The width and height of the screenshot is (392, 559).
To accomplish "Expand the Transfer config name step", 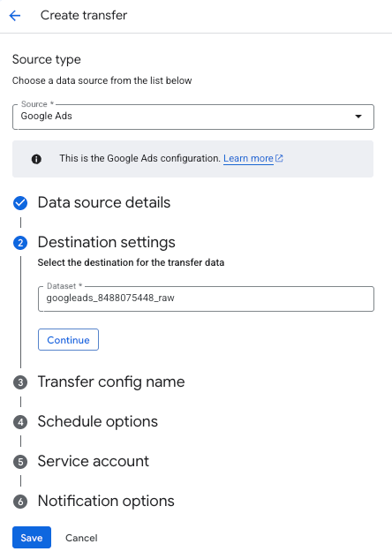I will click(x=111, y=381).
